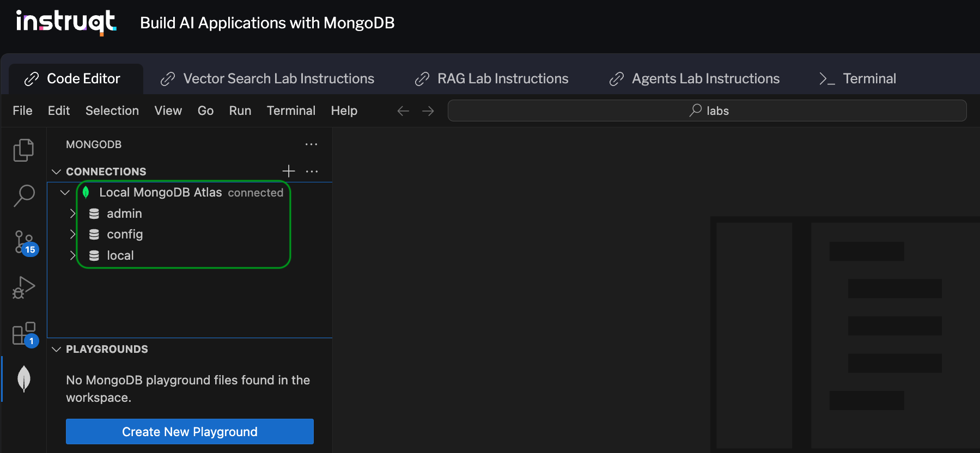Select the local database row
The height and width of the screenshot is (453, 980).
(x=190, y=255)
